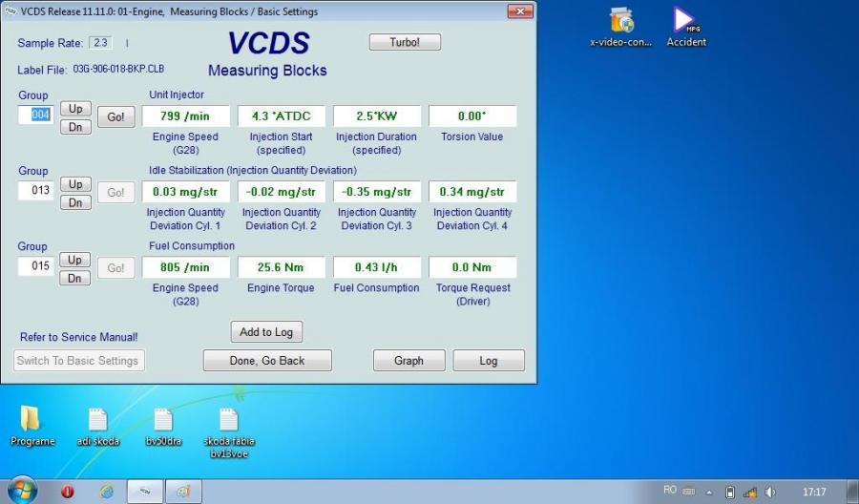
Task: Click Dn for Group 013
Action: (75, 202)
